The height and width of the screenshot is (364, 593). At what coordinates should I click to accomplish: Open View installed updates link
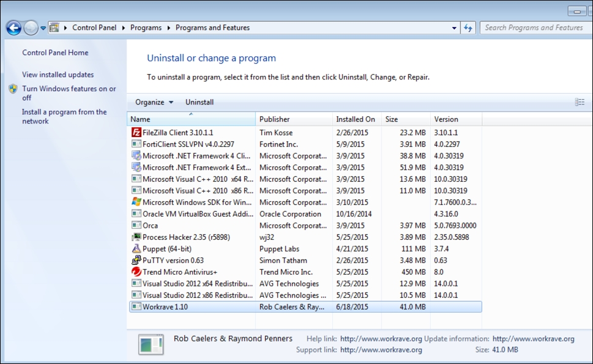point(58,75)
